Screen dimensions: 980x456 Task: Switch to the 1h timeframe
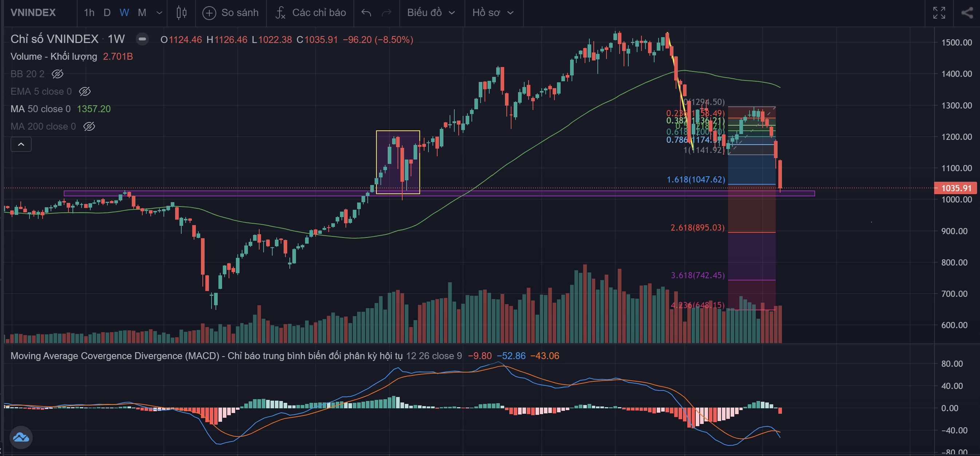89,13
